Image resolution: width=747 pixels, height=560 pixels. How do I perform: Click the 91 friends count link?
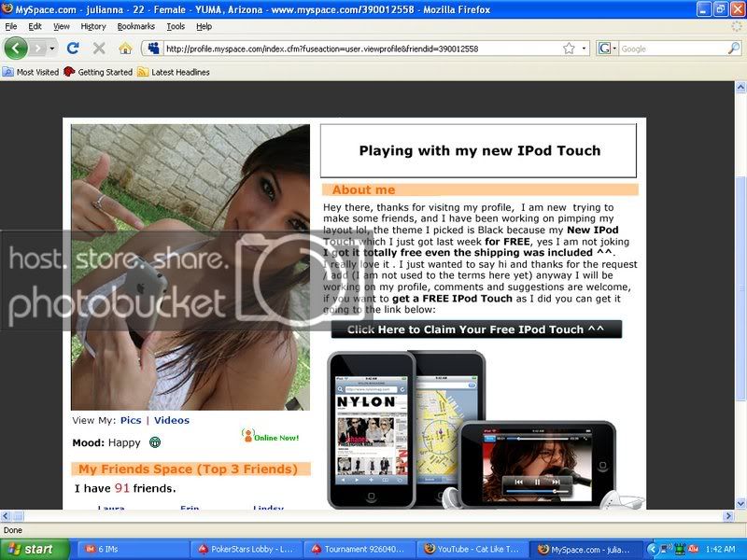tap(122, 488)
